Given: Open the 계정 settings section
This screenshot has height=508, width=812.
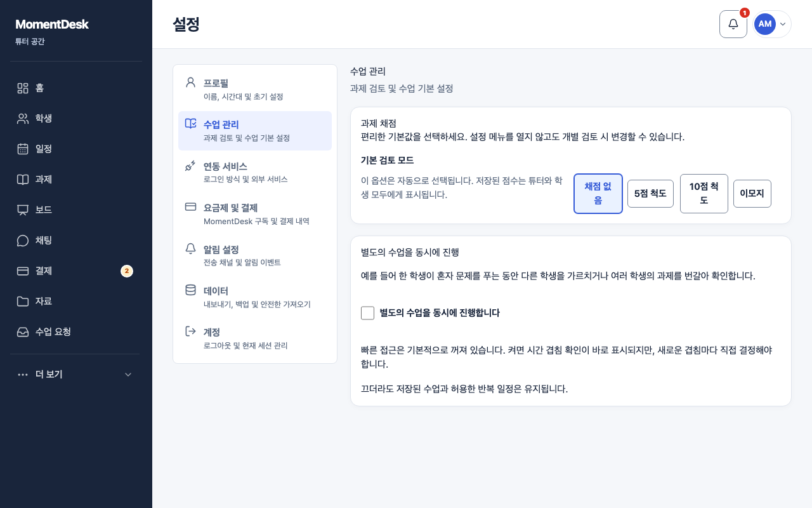Looking at the screenshot, I should (x=255, y=338).
